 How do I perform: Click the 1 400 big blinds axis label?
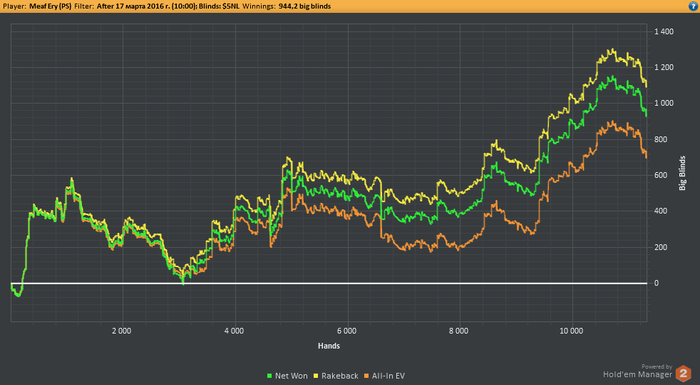tap(664, 32)
